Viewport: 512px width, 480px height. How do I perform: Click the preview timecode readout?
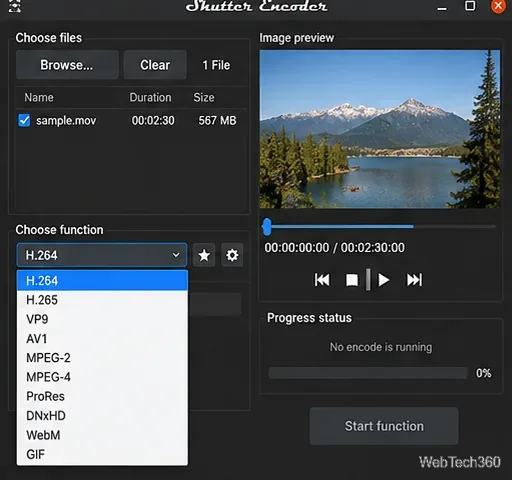334,248
